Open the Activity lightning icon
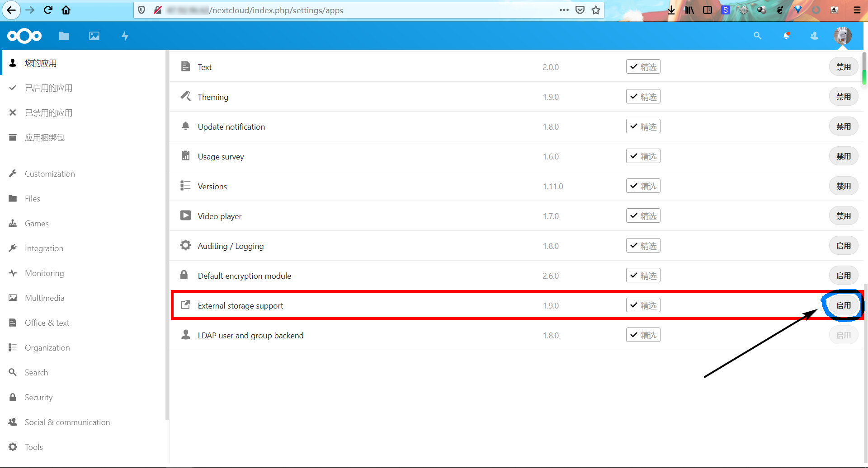868x468 pixels. (125, 36)
